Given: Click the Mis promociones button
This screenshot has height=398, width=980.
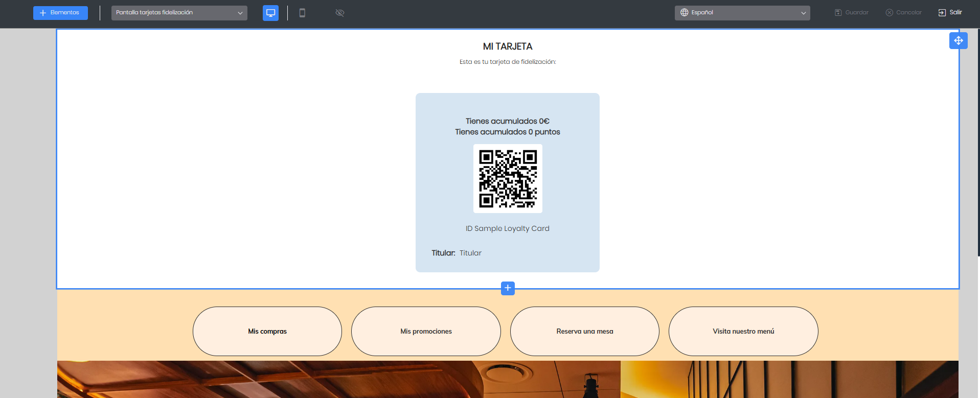Looking at the screenshot, I should tap(426, 332).
